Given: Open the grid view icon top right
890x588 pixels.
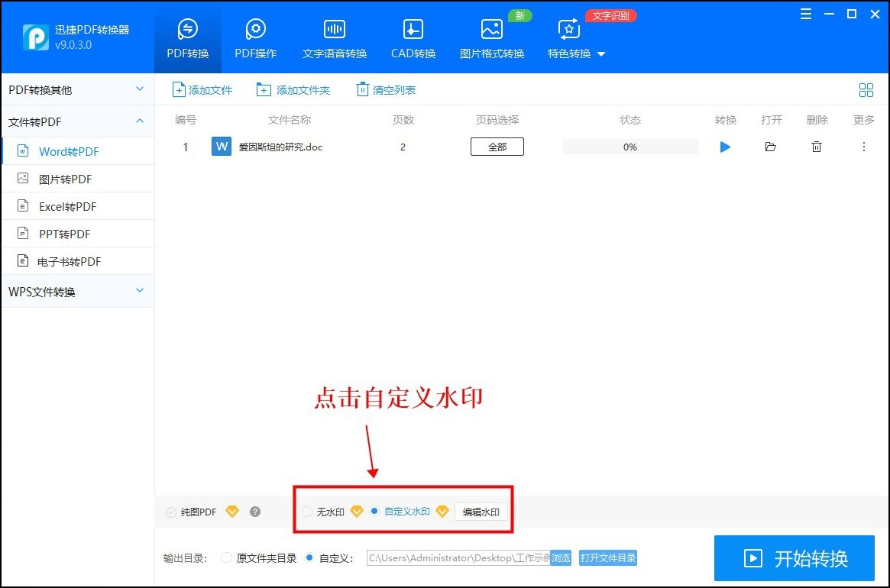Looking at the screenshot, I should (866, 89).
